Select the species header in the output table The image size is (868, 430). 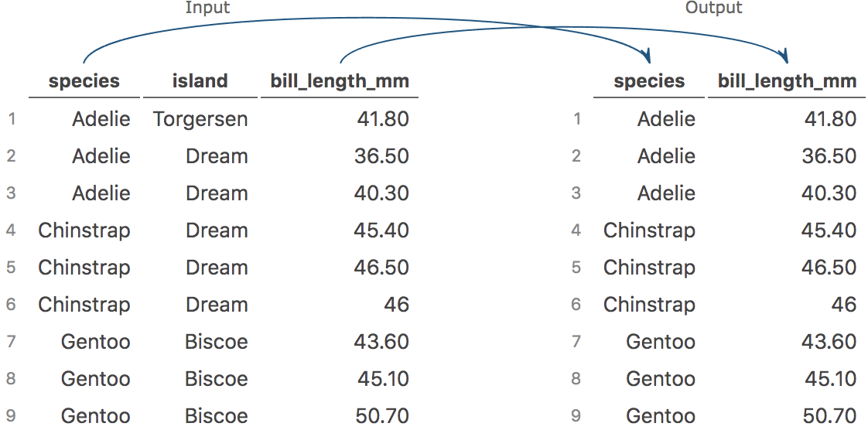(649, 81)
